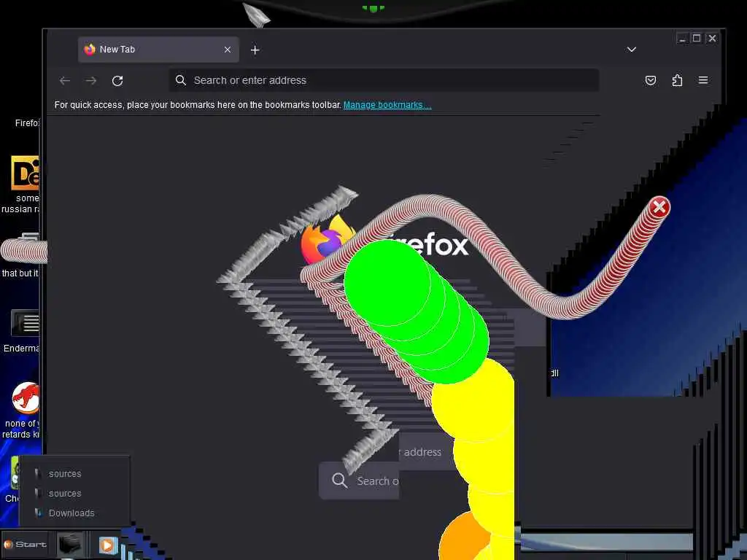Go back one page in Firefox
The height and width of the screenshot is (560, 747).
tap(65, 80)
